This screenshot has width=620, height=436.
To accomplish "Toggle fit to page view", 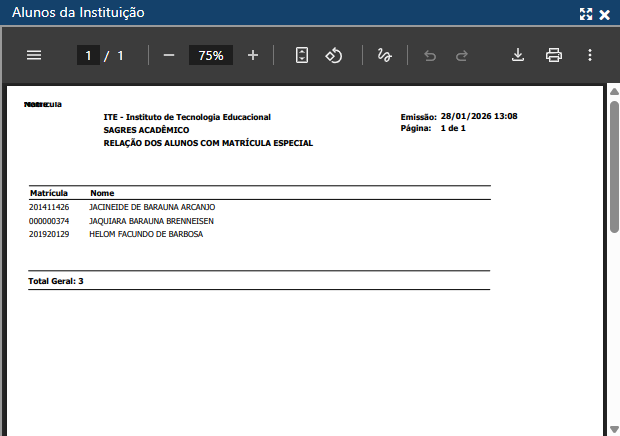I will [x=302, y=56].
